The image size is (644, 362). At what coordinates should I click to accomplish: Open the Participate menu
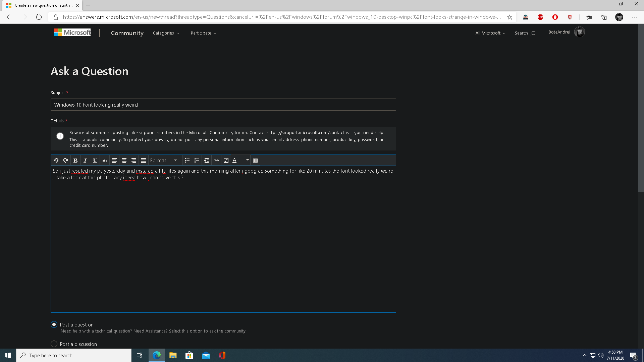(x=203, y=33)
